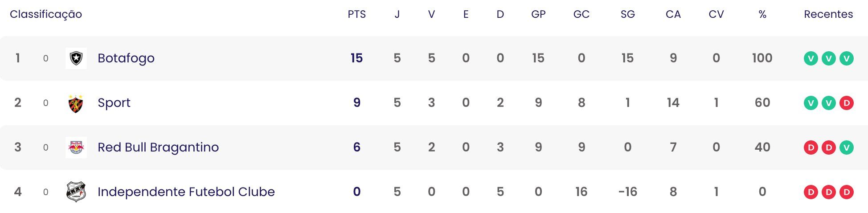Open the Red Bull Bragantino team link
Viewport: 868px width, 213px height.
click(x=158, y=147)
